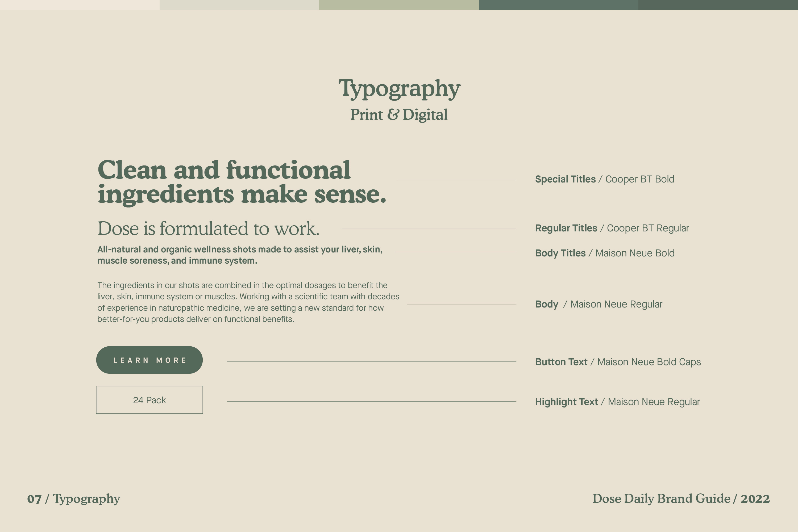Click the bold All-natural wellness shots text
This screenshot has height=532, width=798.
[x=240, y=255]
